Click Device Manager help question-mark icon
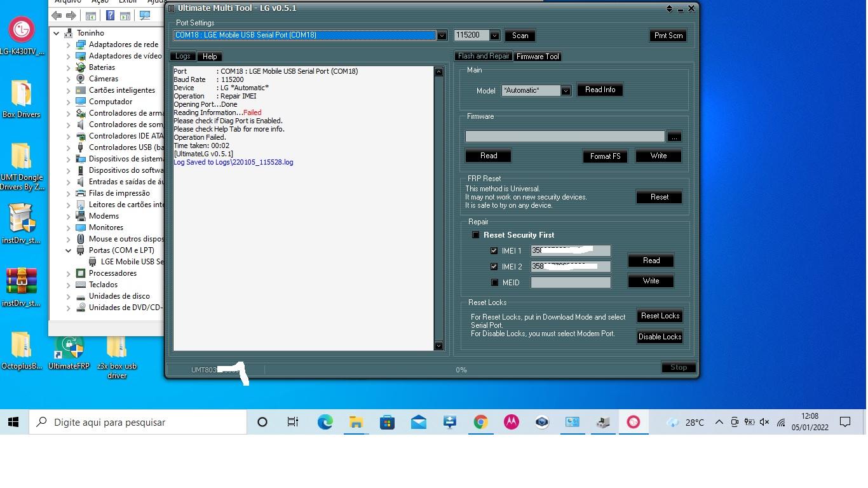868x488 pixels. pos(110,15)
